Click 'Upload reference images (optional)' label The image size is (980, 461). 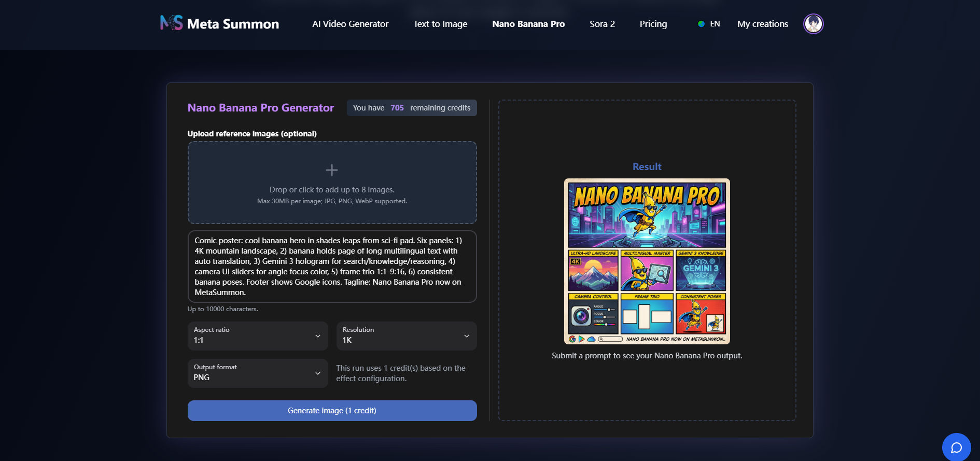point(252,134)
